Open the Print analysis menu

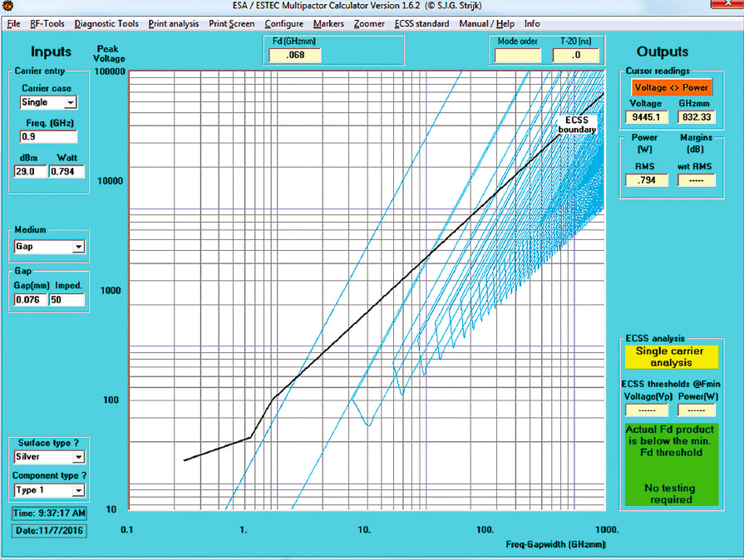pos(173,24)
